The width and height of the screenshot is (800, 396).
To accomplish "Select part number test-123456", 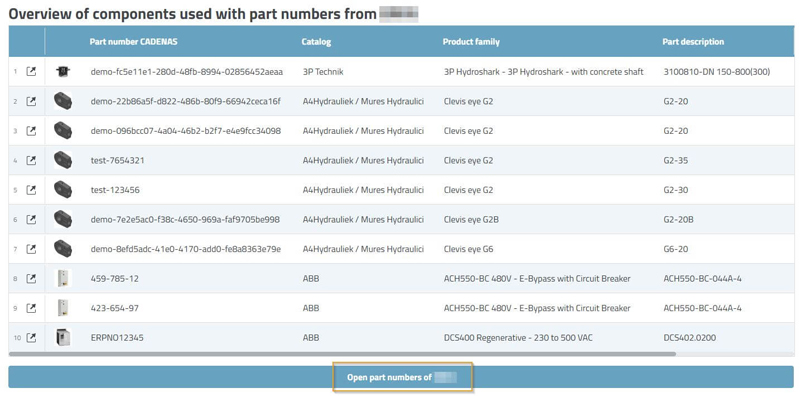I will pyautogui.click(x=115, y=190).
